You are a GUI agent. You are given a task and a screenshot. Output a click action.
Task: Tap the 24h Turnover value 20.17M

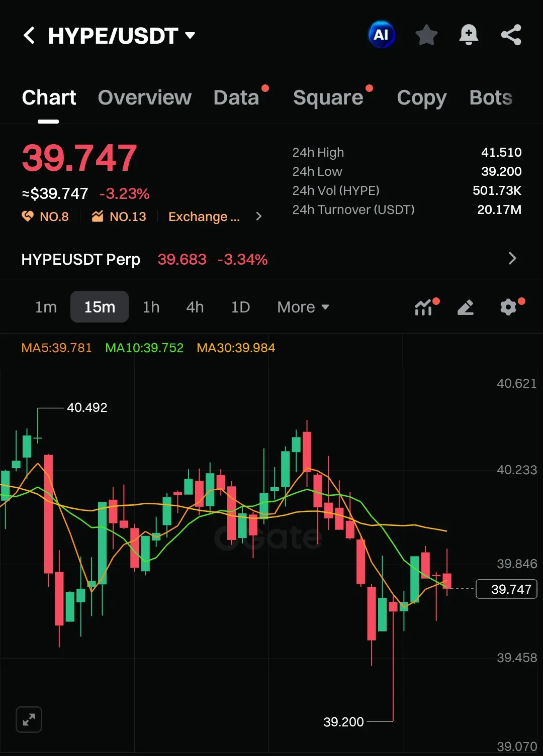499,209
